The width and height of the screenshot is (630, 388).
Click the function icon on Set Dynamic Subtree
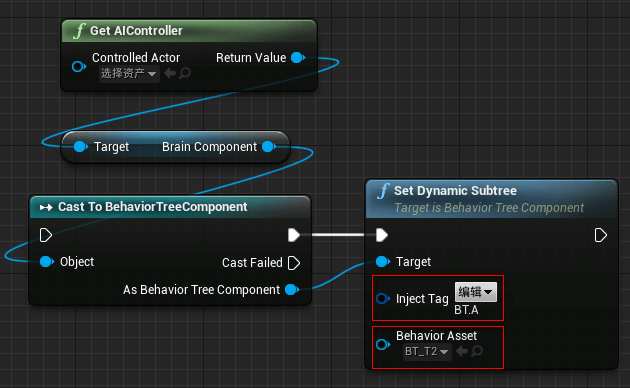[x=383, y=190]
